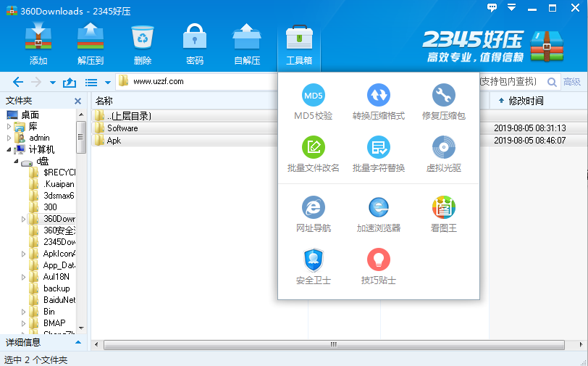Click the up-one-level folder icon
The width and height of the screenshot is (588, 366).
click(x=70, y=82)
